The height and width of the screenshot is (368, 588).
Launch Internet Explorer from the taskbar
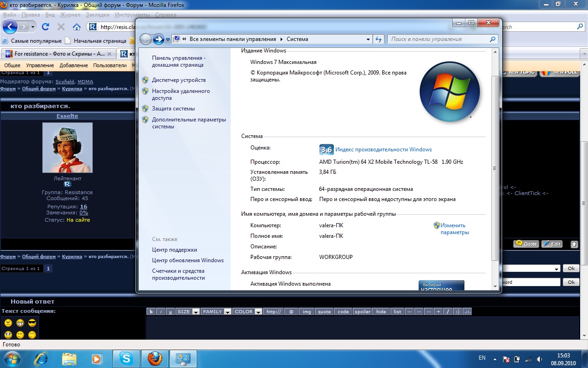(41, 359)
